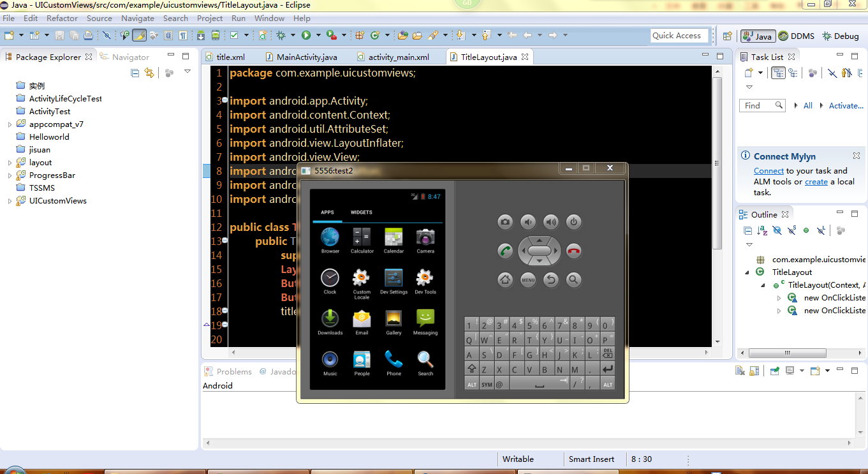Click the Run (green play) toolbar icon
The image size is (868, 474).
(x=306, y=36)
